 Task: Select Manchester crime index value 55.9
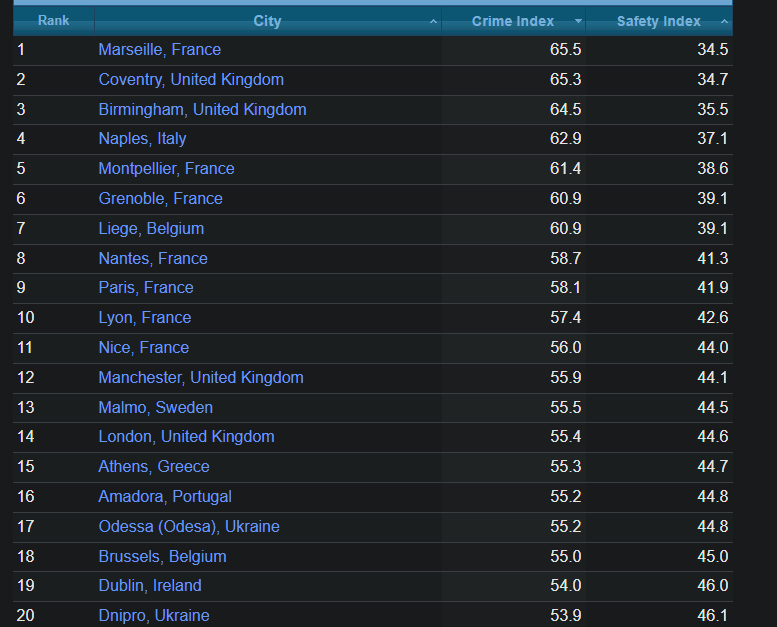565,378
